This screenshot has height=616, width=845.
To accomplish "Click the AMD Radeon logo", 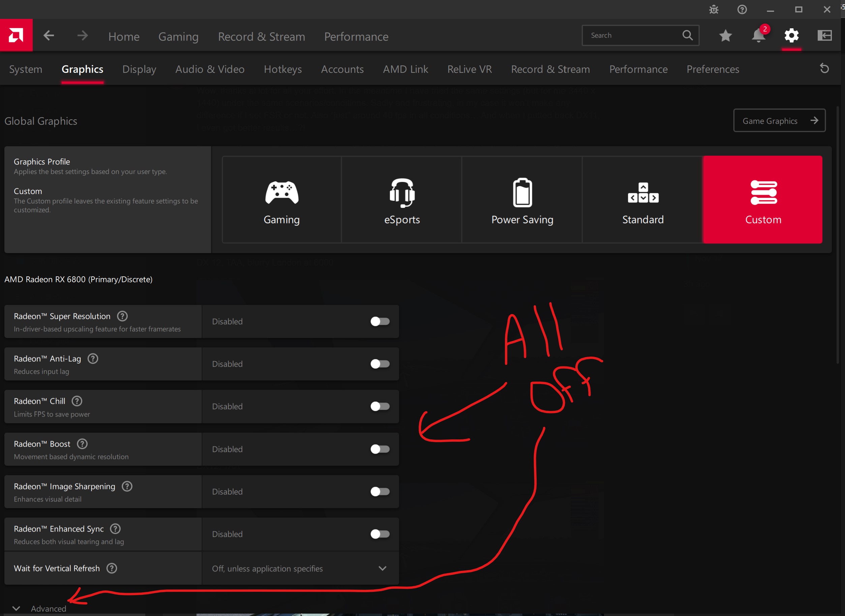I will click(x=17, y=35).
